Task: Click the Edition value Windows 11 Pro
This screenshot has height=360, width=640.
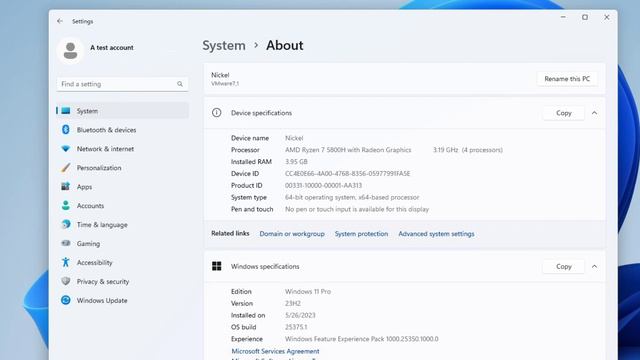Action: 308,291
